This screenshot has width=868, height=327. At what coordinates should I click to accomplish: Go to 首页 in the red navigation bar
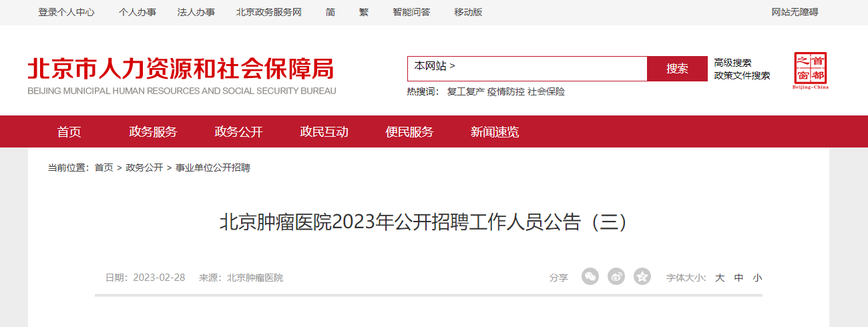pyautogui.click(x=69, y=132)
